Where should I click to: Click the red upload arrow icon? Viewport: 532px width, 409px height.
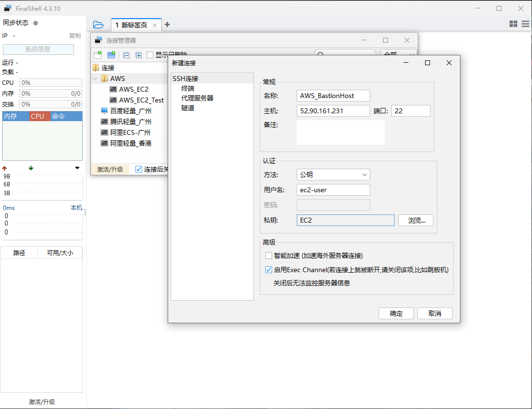[4, 168]
